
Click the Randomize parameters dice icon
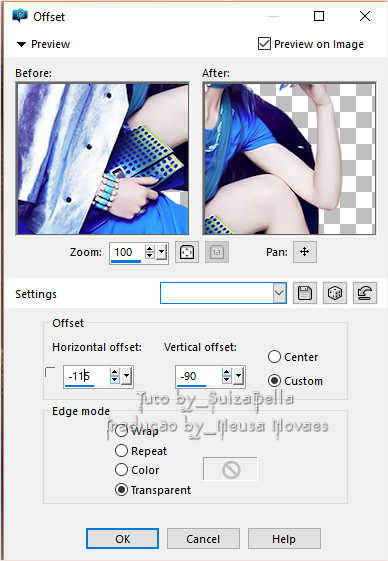[335, 293]
